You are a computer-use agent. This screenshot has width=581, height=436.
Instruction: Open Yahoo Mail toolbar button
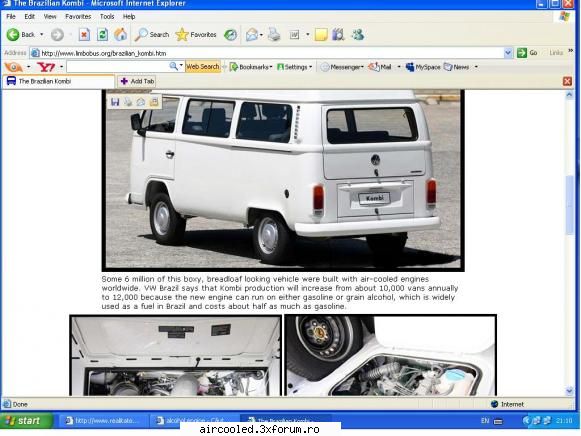[x=380, y=67]
